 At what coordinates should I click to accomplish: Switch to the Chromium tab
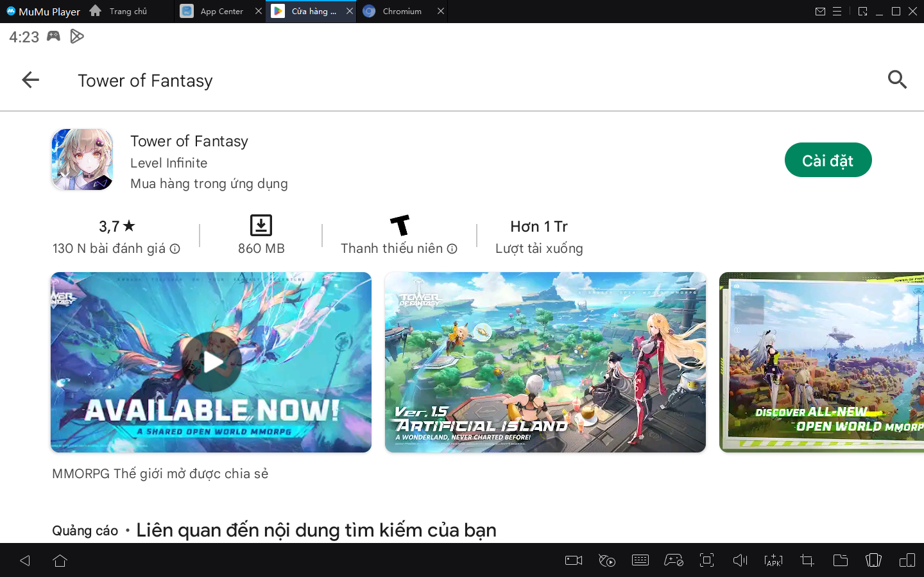[402, 11]
